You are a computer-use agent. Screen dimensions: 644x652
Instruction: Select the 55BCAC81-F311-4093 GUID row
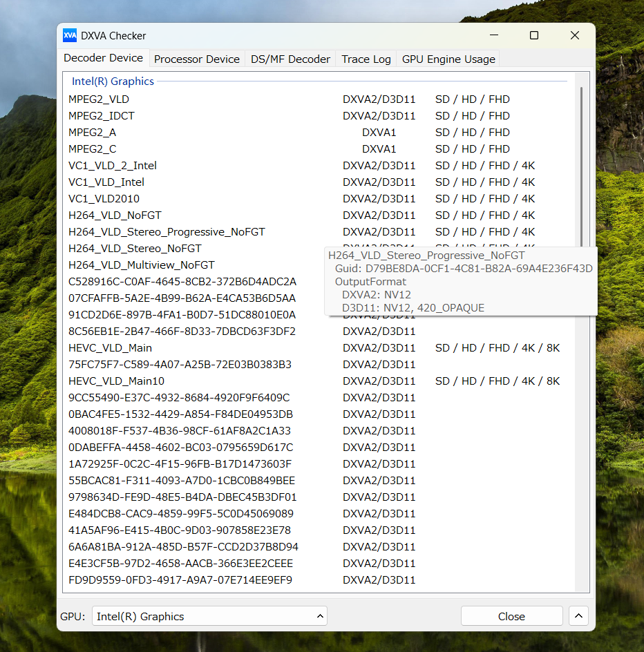pos(319,481)
